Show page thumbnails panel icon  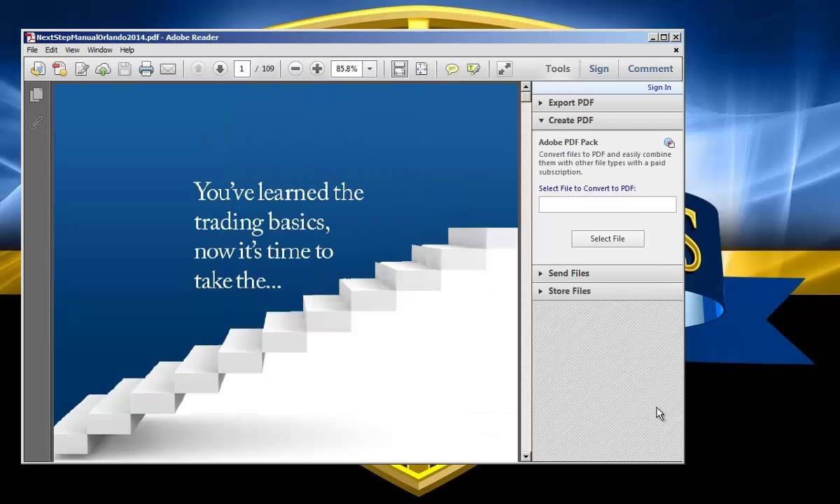point(36,94)
